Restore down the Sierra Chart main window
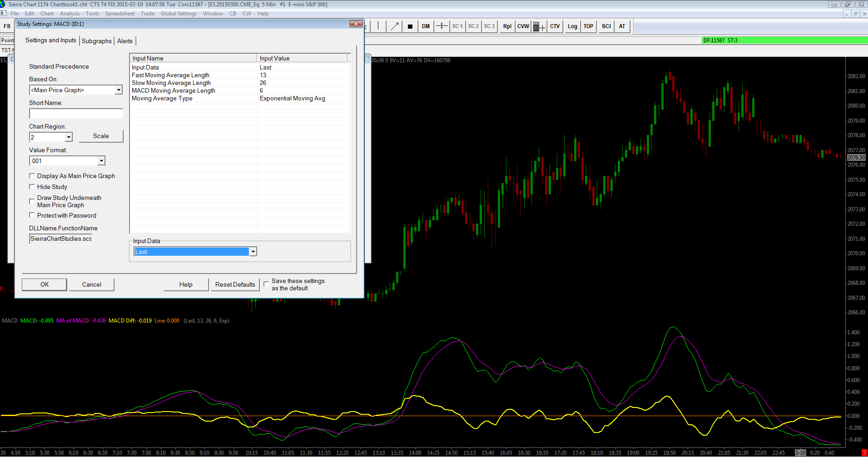The height and width of the screenshot is (457, 868). [x=847, y=4]
